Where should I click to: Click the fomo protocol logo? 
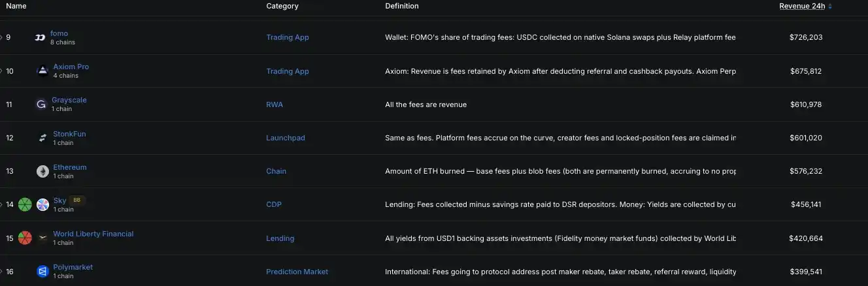(x=41, y=38)
